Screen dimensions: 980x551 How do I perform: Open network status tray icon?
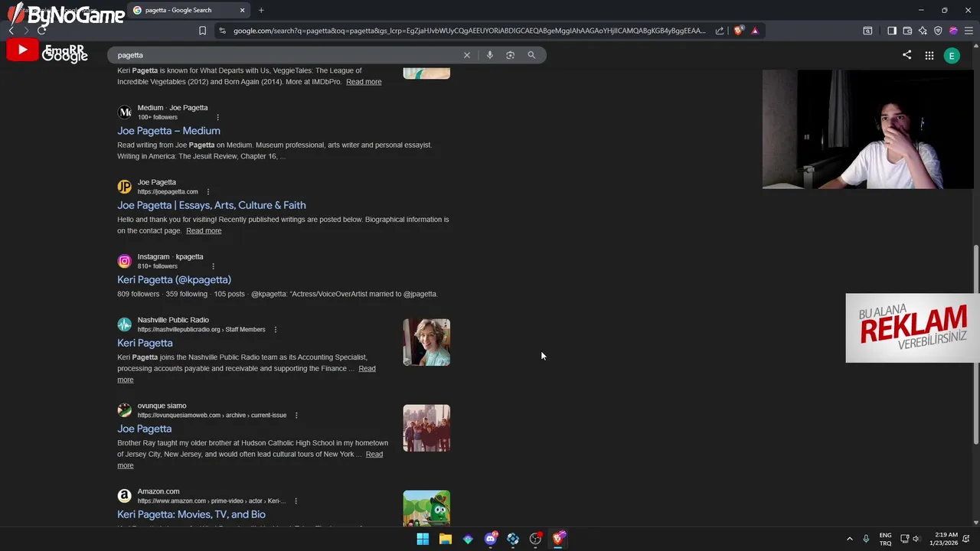(x=904, y=539)
